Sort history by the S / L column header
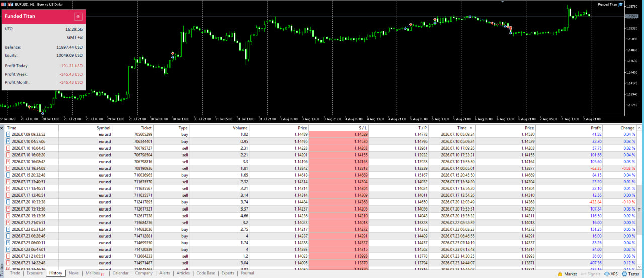This screenshot has width=644, height=278. click(x=339, y=128)
